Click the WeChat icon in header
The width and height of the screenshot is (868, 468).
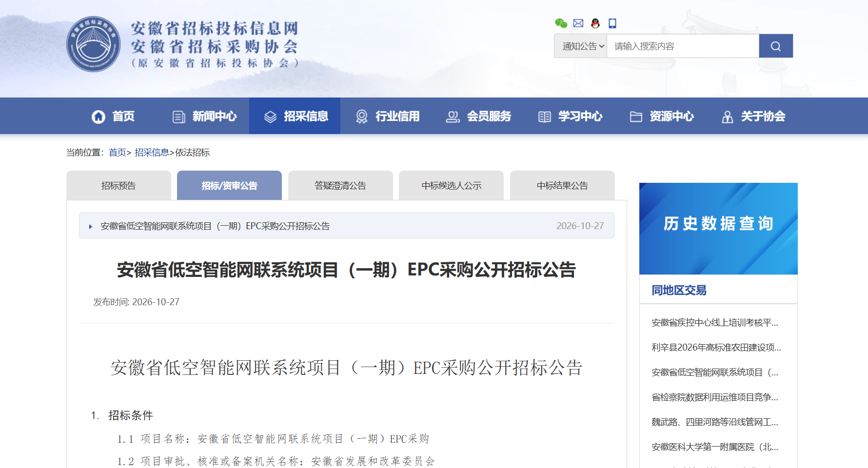(x=561, y=23)
